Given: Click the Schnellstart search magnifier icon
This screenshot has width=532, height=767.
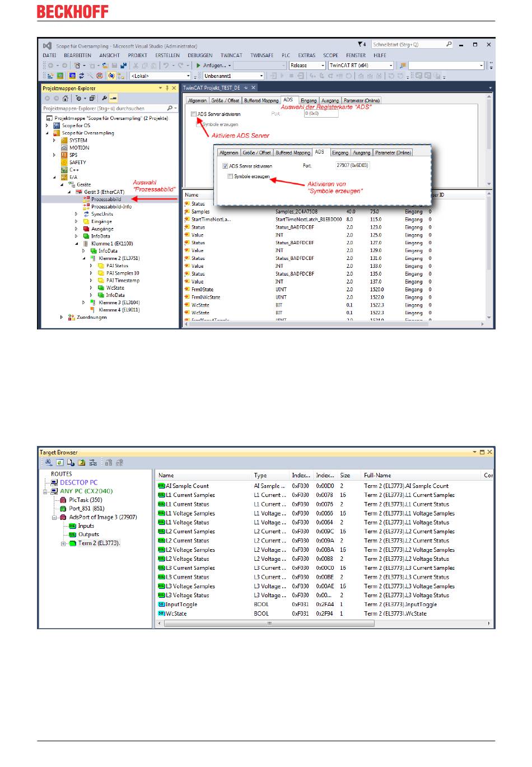Looking at the screenshot, I should click(449, 44).
